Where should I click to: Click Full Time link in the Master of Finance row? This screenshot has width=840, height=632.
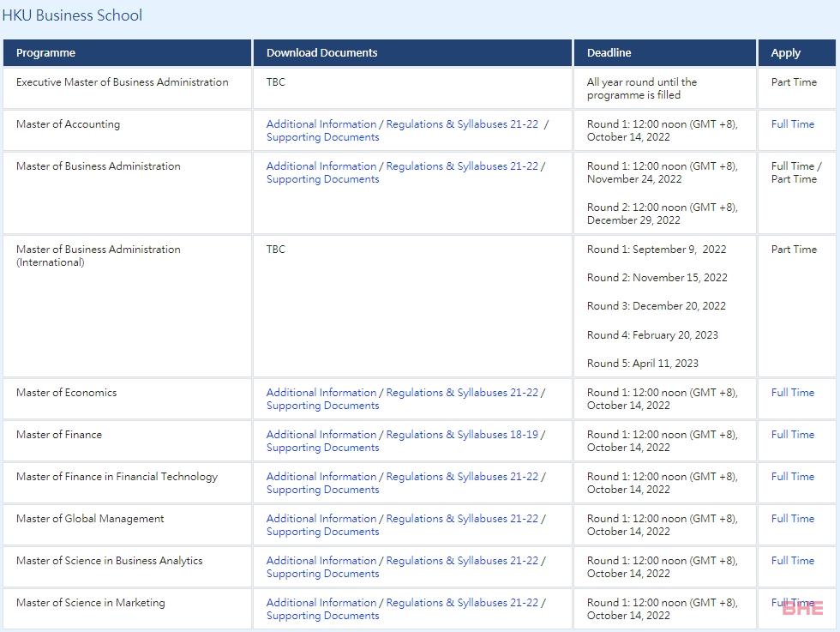coord(793,434)
